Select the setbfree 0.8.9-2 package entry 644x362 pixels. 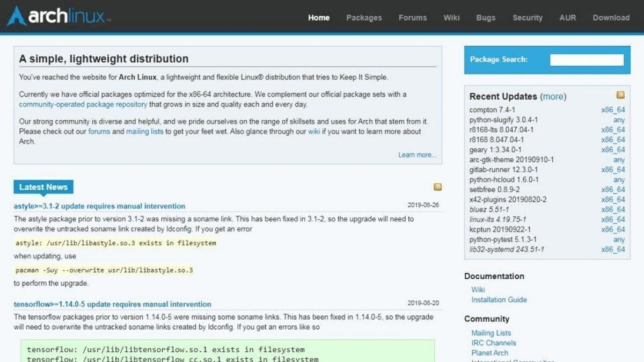(x=494, y=190)
